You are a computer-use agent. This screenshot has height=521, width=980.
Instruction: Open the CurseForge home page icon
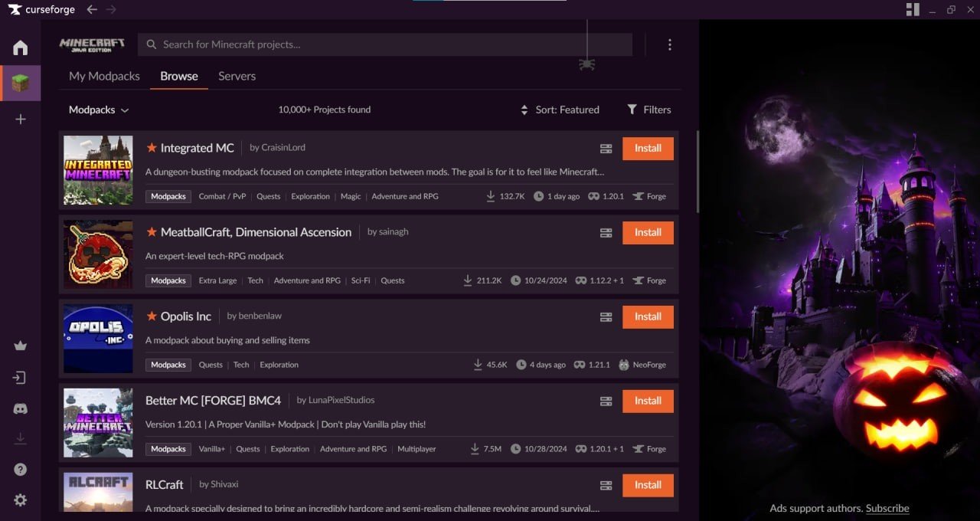click(21, 48)
